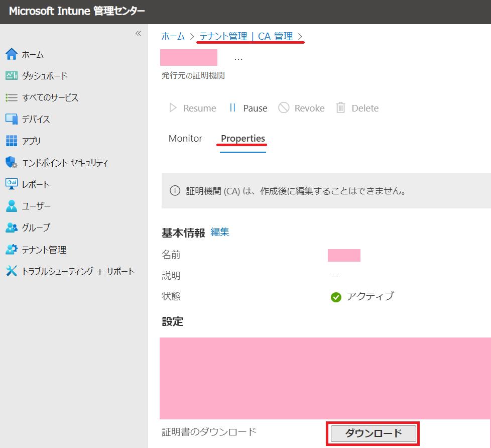Open the アプリ grid icon

point(12,141)
